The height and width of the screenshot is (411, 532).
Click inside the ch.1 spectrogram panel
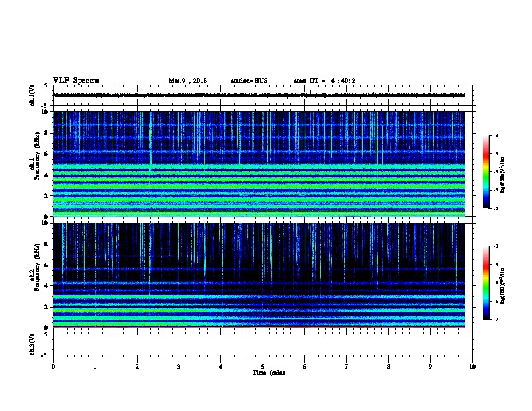tap(259, 164)
